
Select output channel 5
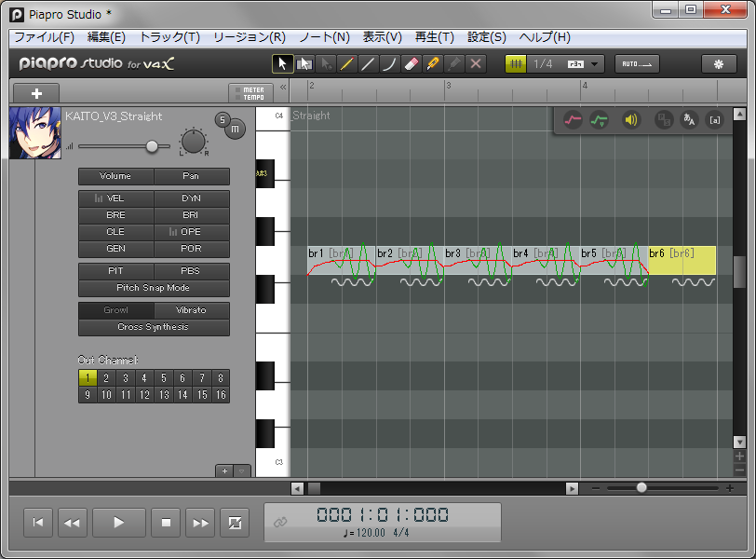point(164,378)
